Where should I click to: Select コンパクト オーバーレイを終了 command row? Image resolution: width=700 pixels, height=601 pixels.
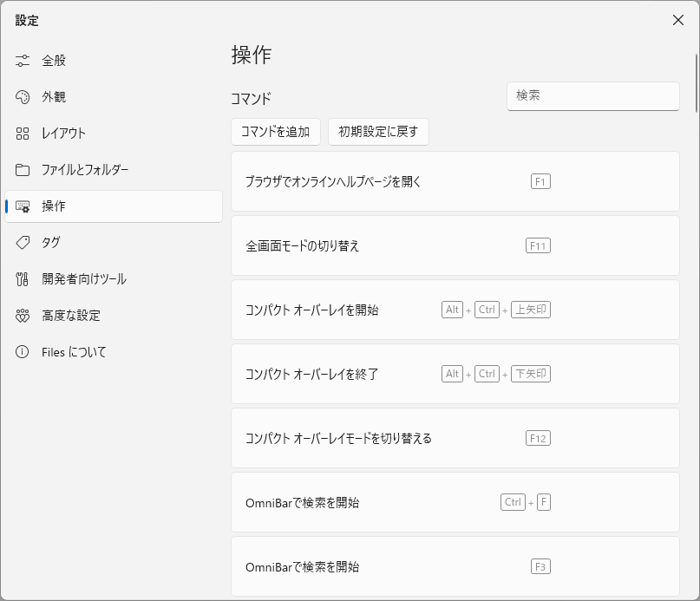455,374
